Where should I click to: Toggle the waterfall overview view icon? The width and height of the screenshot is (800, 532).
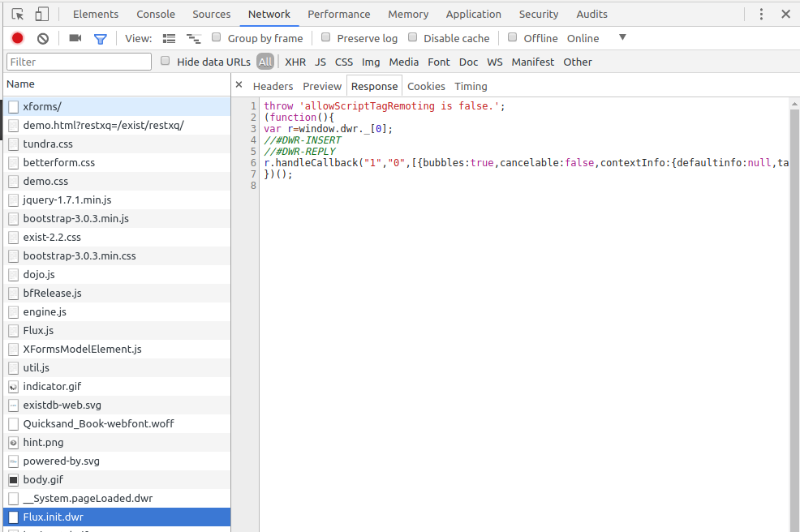pyautogui.click(x=193, y=39)
